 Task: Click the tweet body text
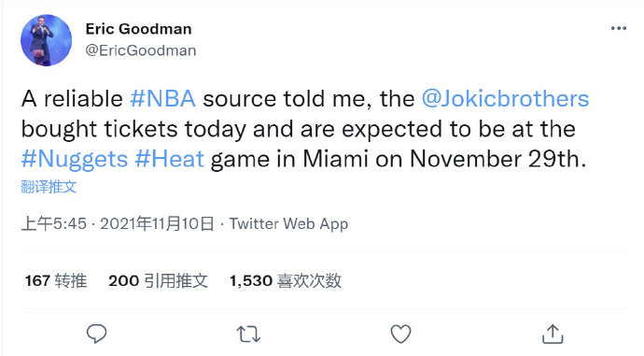pyautogui.click(x=305, y=129)
